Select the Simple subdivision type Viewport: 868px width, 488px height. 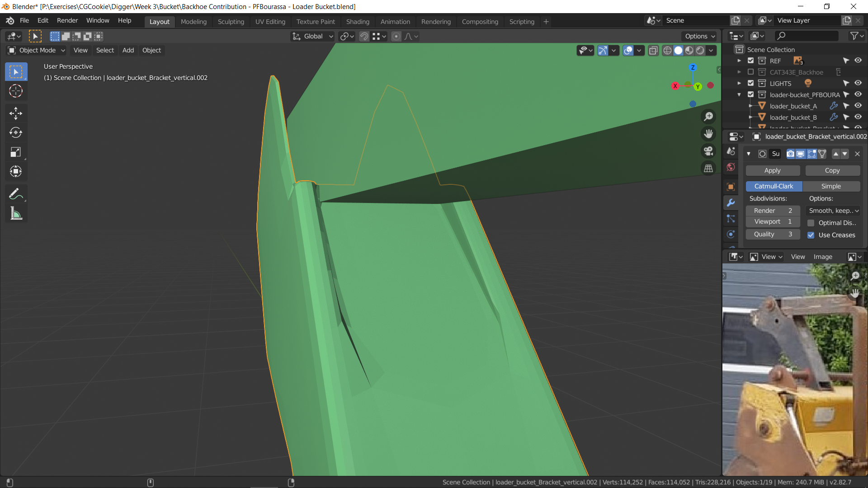(x=831, y=186)
